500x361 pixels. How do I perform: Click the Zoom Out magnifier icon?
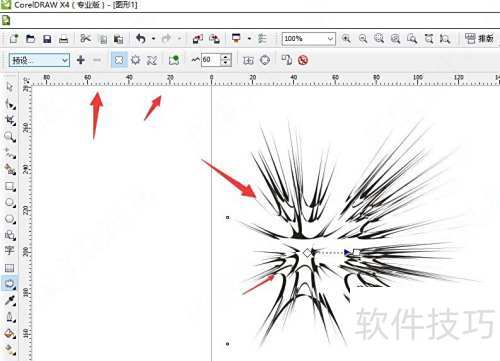tap(363, 39)
